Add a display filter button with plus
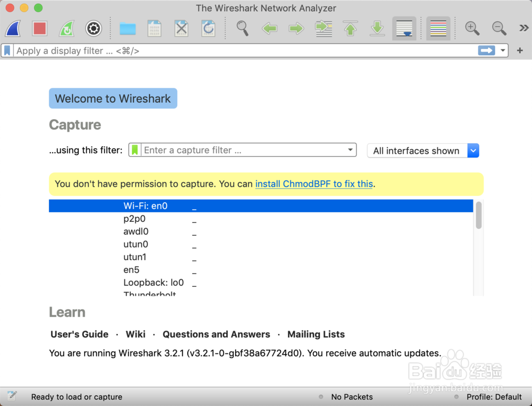This screenshot has width=532, height=406. point(520,51)
